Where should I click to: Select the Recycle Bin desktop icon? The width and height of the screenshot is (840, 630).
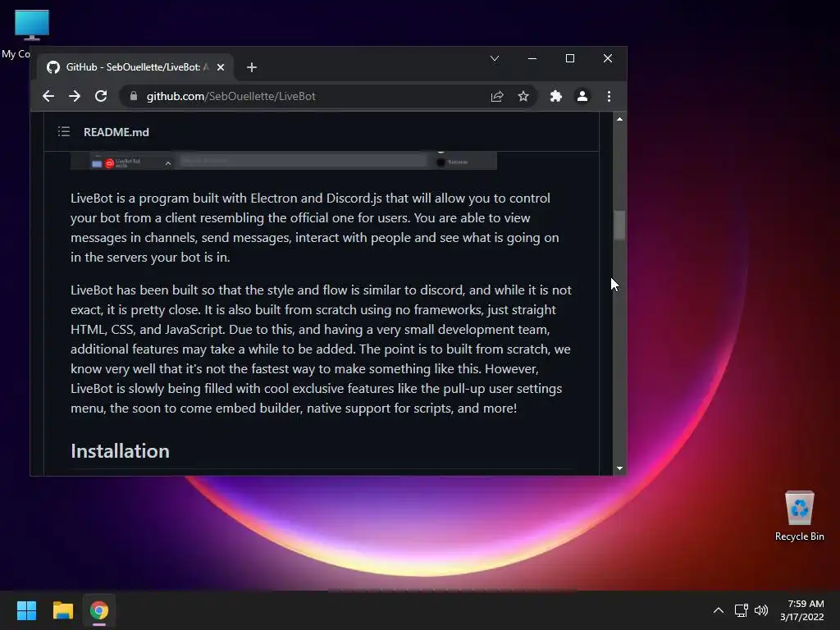799,515
